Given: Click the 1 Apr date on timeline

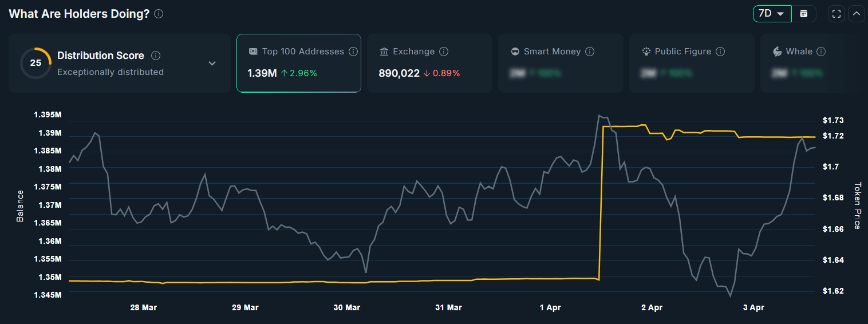Looking at the screenshot, I should pyautogui.click(x=550, y=307).
